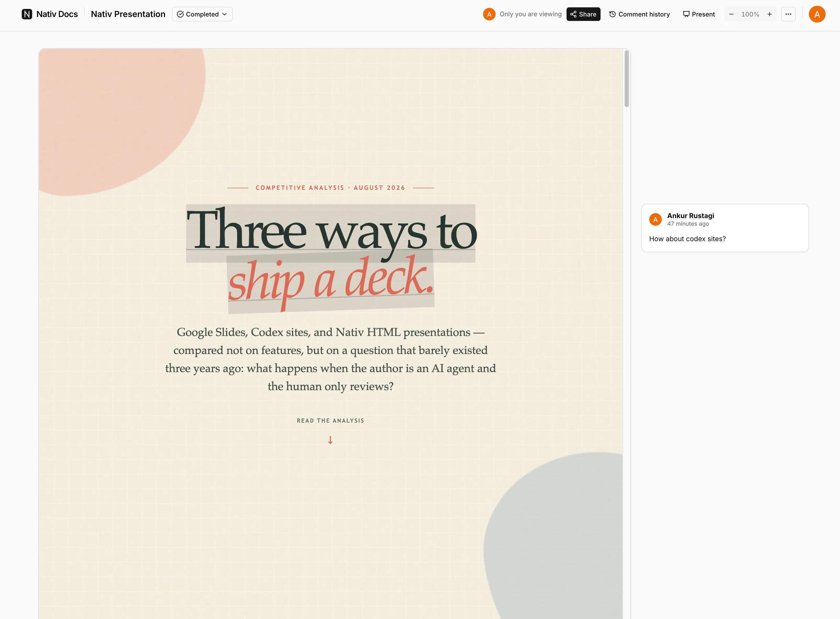Image resolution: width=840 pixels, height=619 pixels.
Task: Click the 'ship a deck.' italic headline
Action: [x=331, y=281]
